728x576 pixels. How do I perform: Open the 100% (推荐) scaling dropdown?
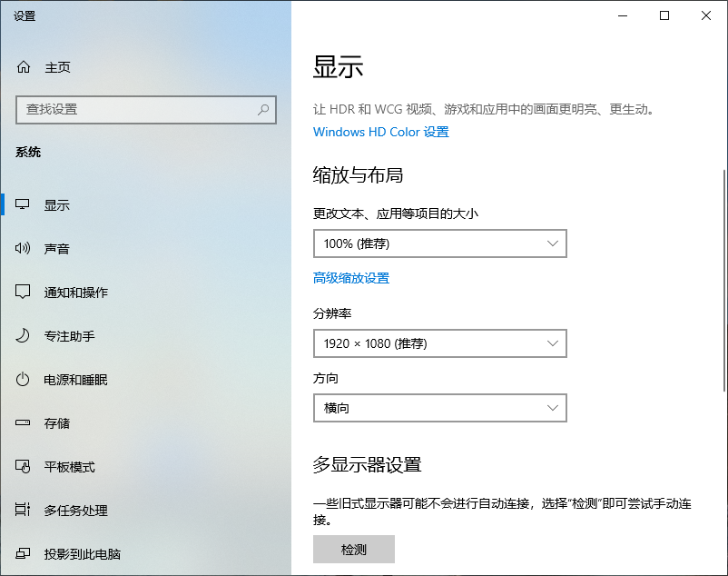coord(439,243)
